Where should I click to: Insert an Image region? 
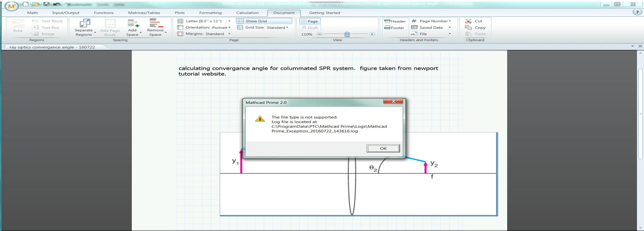point(43,34)
